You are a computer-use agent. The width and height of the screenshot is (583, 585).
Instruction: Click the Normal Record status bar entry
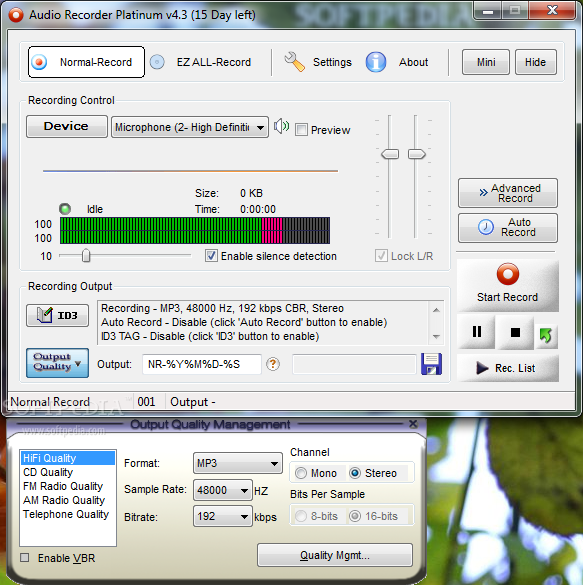(x=50, y=402)
